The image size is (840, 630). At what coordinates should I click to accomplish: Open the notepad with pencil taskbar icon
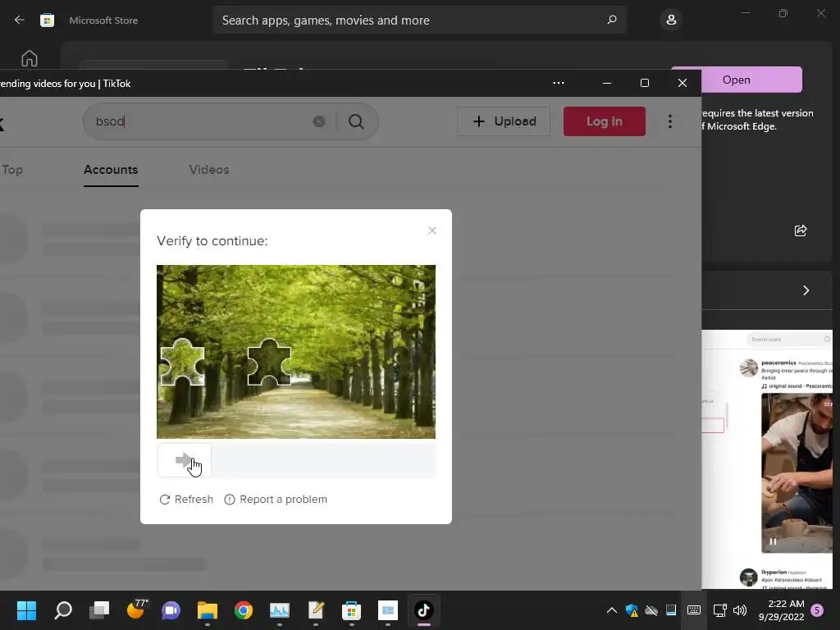[316, 610]
